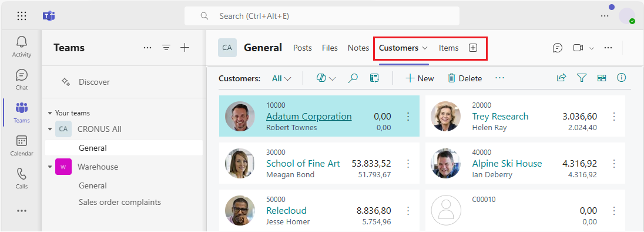Show more apps ellipsis in left rail

pos(22,211)
